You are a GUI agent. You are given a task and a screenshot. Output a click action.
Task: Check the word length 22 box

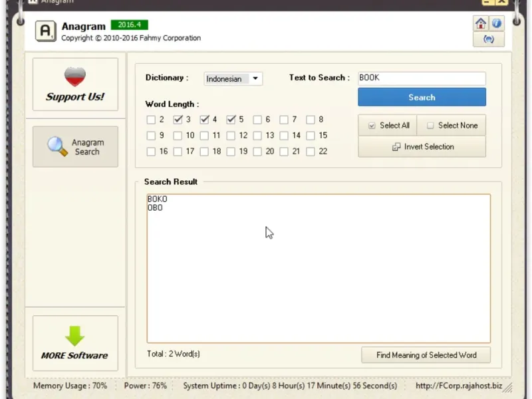pos(311,152)
